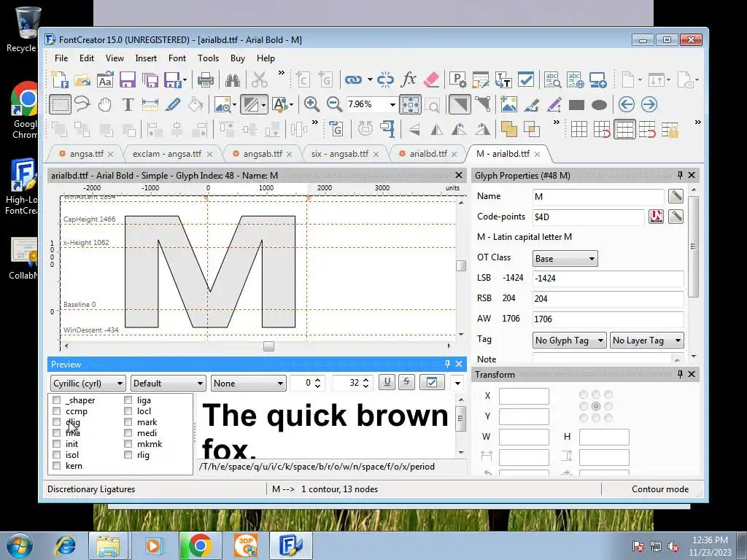Viewport: 747px width, 560px height.
Task: Close the Glyph Properties panel
Action: (692, 175)
